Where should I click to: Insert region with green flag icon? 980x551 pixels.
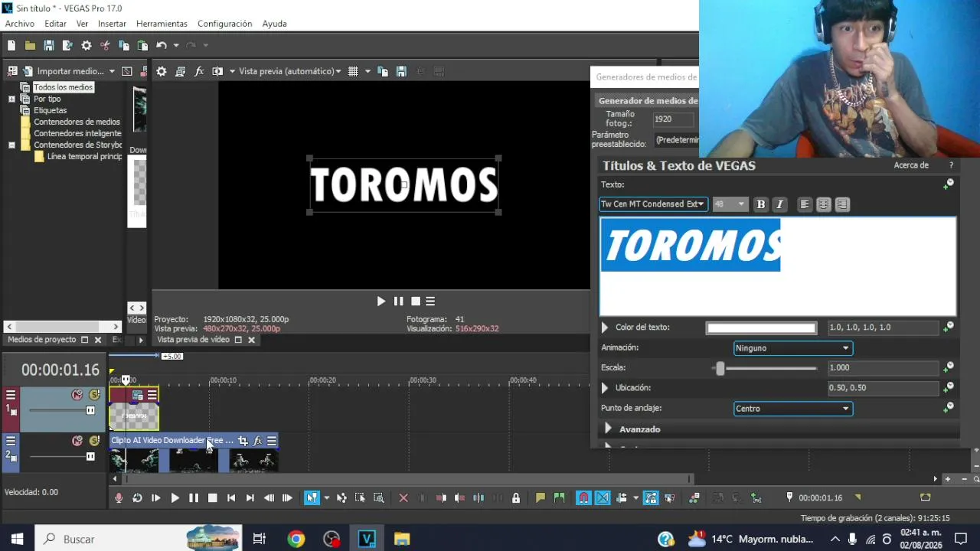560,498
